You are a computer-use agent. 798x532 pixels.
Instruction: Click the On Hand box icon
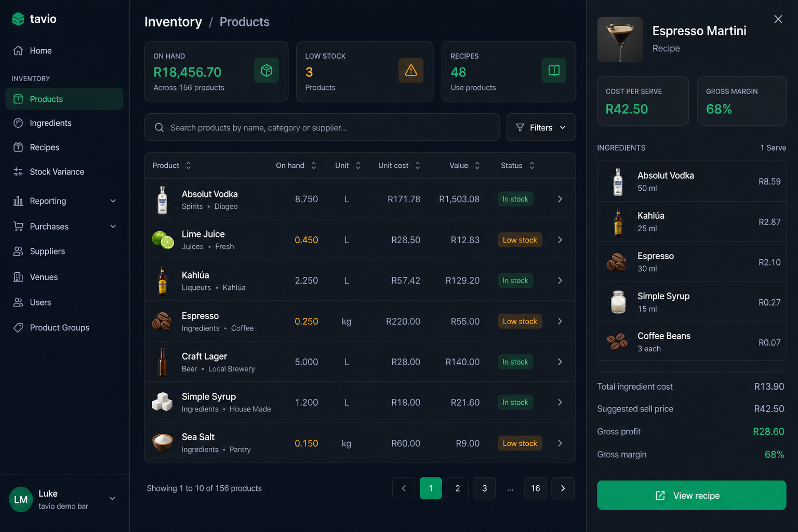pyautogui.click(x=267, y=70)
